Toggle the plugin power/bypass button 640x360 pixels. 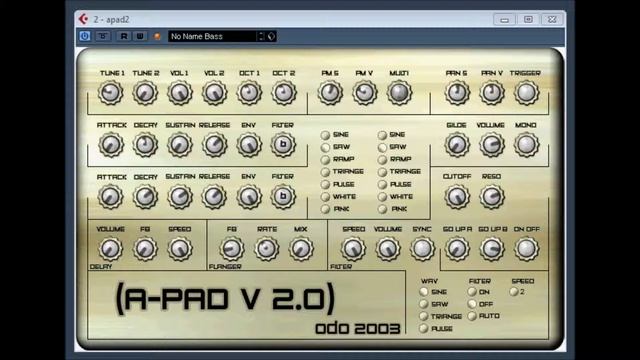[84, 36]
